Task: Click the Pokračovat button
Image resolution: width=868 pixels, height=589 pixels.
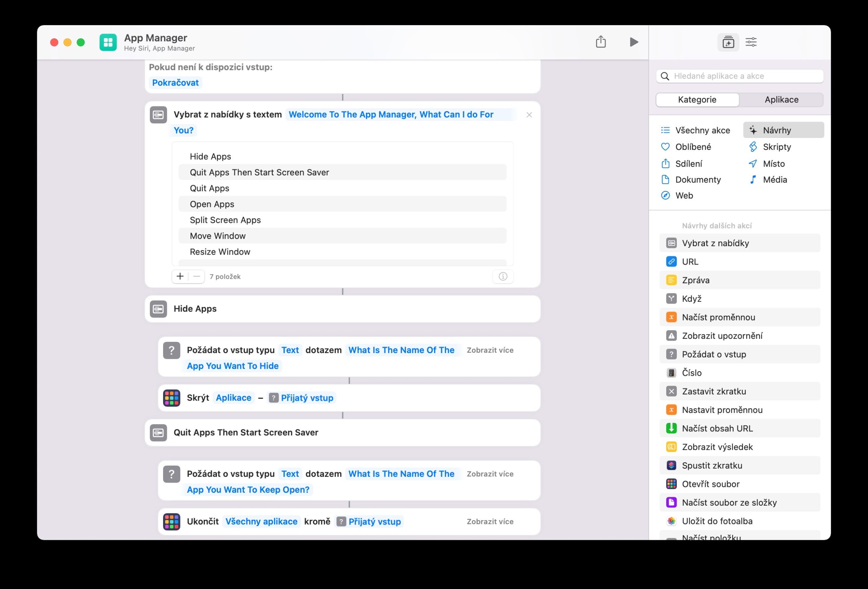Action: [x=176, y=82]
